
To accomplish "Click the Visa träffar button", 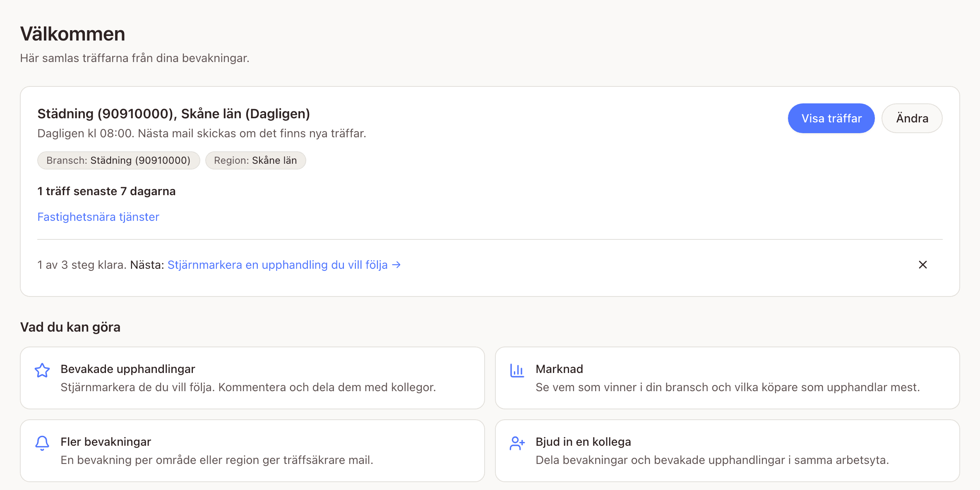I will pyautogui.click(x=831, y=118).
